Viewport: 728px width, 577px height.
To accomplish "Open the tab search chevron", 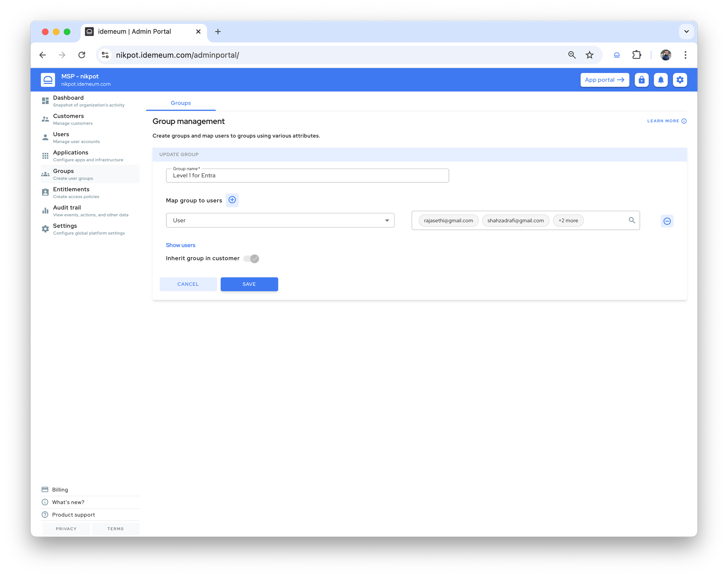I will coord(687,32).
